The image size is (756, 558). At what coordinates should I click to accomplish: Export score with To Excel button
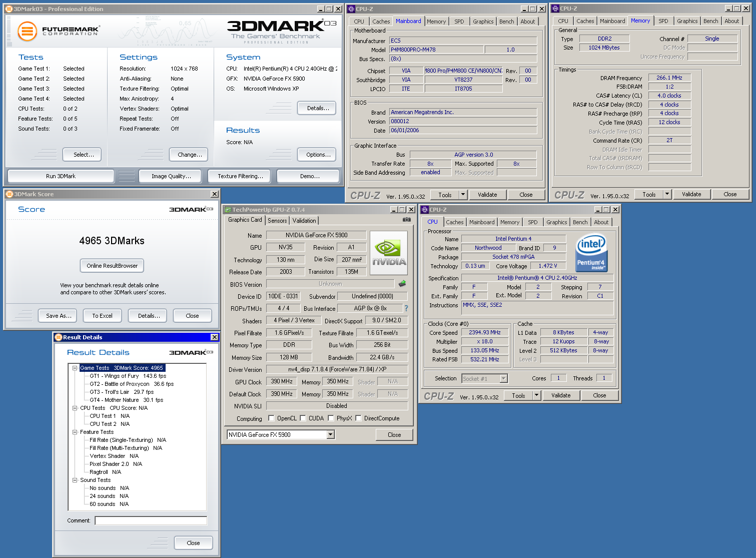coord(102,316)
